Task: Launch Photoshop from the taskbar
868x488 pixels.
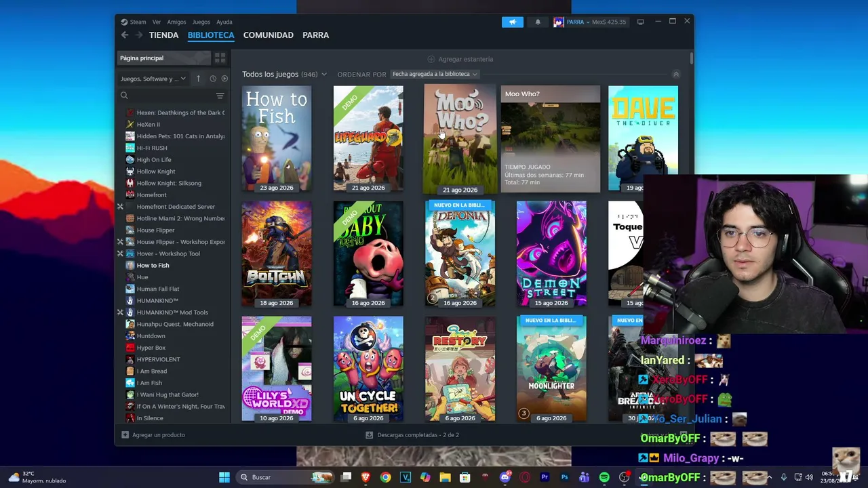Action: 564,477
